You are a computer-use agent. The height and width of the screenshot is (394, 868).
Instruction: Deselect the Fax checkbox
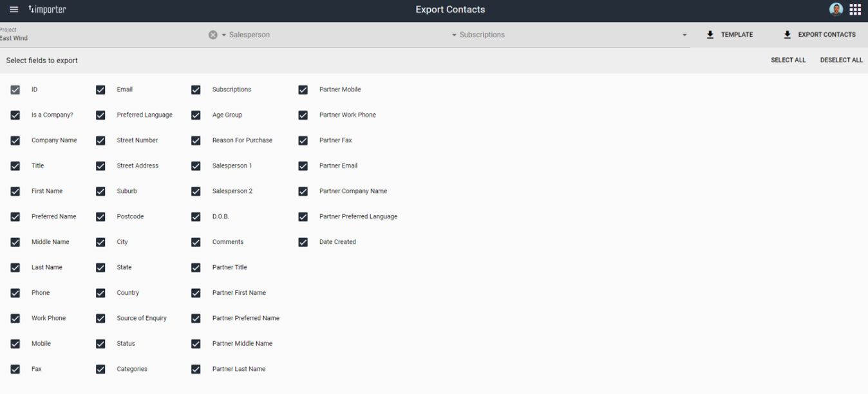[15, 369]
